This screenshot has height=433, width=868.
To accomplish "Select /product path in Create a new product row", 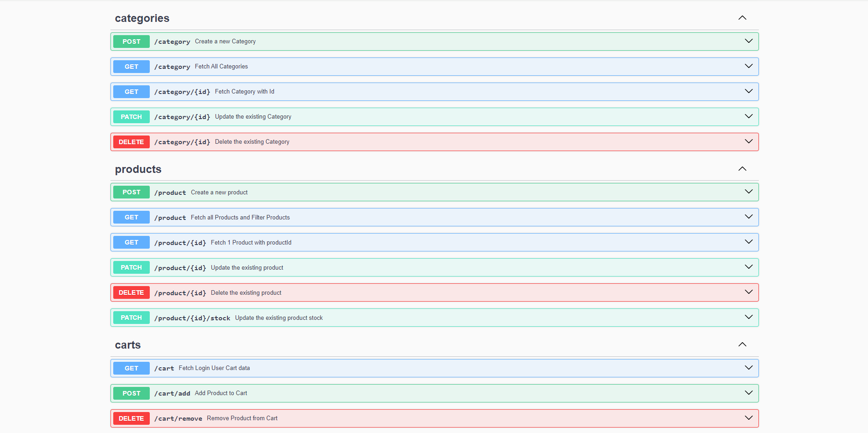I will (170, 193).
